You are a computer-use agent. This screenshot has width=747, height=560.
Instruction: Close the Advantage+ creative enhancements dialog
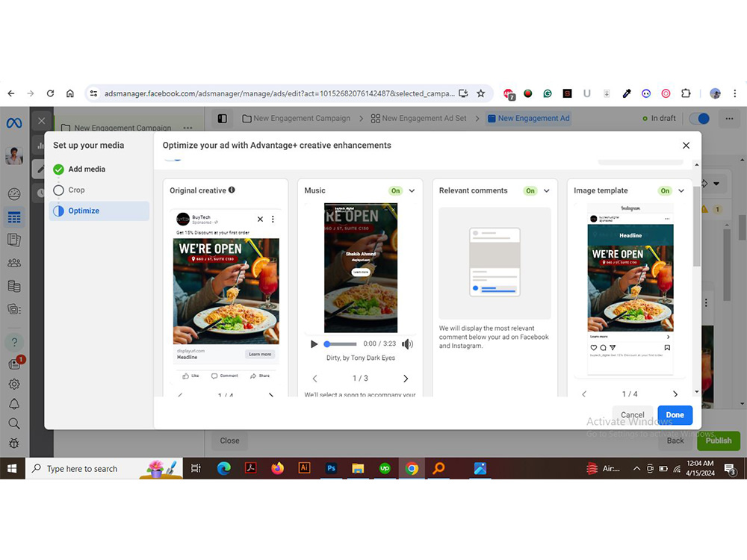point(686,146)
